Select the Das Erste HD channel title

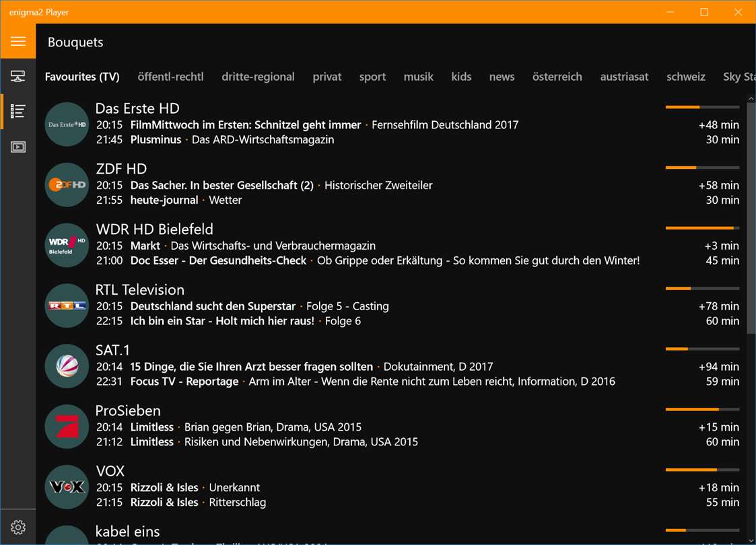(137, 108)
